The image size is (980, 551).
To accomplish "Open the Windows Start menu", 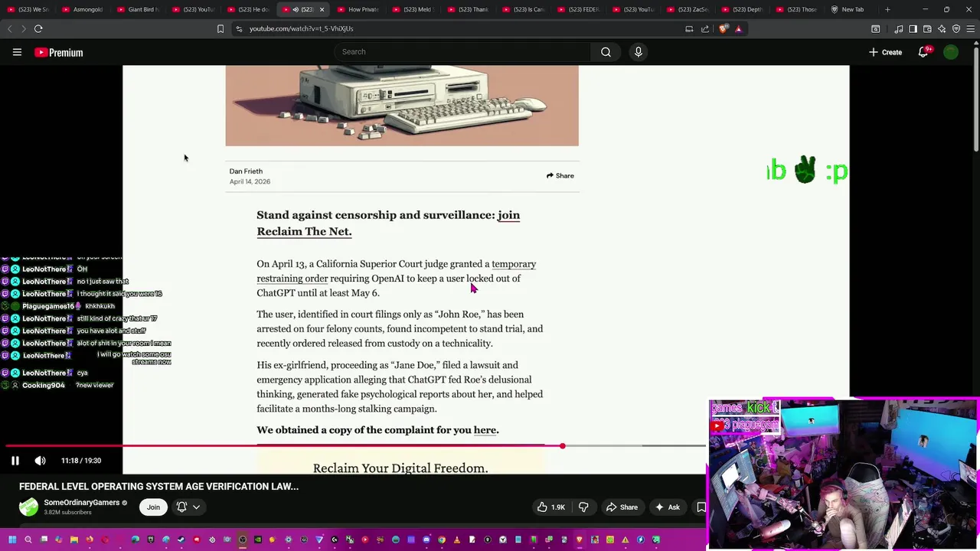I will coord(12,540).
